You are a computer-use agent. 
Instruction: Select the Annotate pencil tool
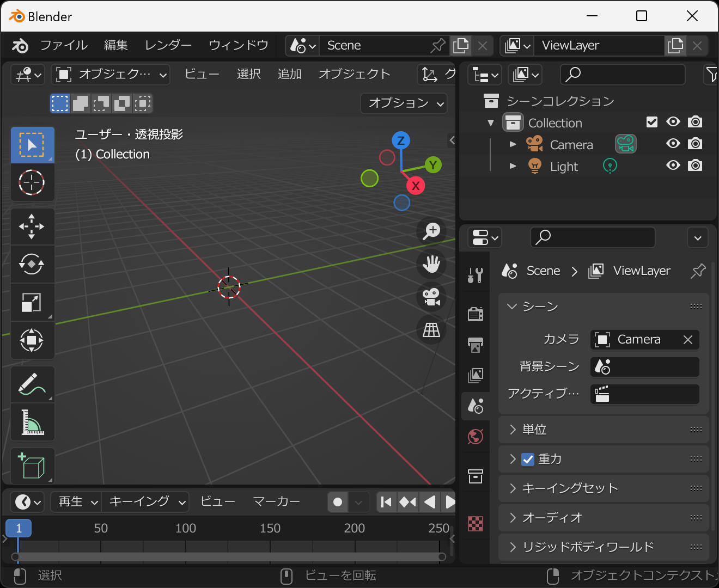[32, 384]
